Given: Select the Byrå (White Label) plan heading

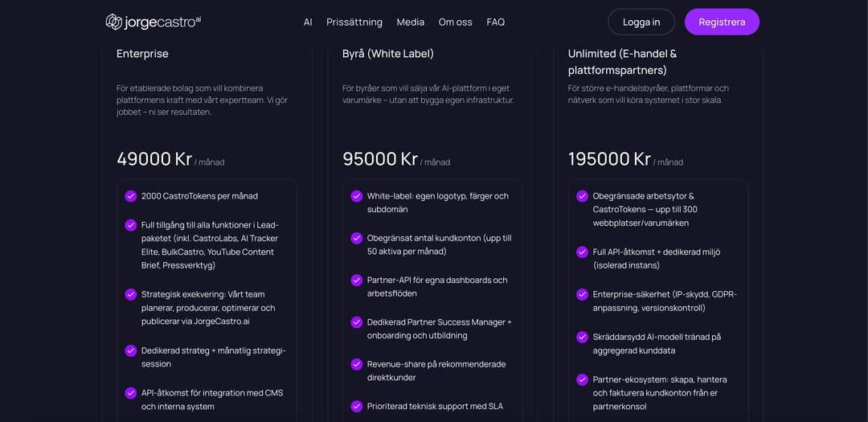Looking at the screenshot, I should [388, 54].
